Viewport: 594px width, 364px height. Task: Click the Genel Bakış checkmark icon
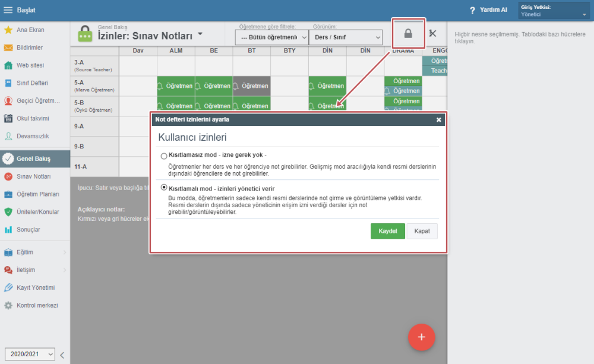coord(8,159)
